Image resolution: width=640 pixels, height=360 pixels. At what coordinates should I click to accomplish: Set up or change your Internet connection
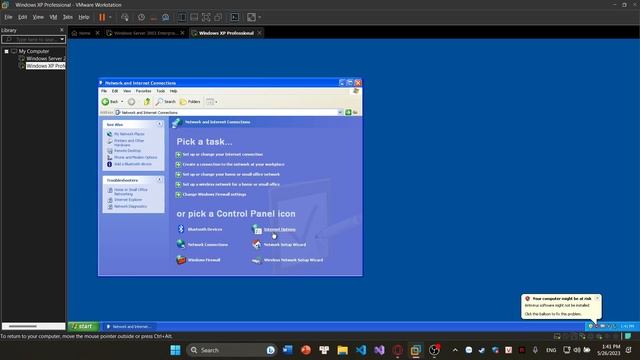pos(222,154)
